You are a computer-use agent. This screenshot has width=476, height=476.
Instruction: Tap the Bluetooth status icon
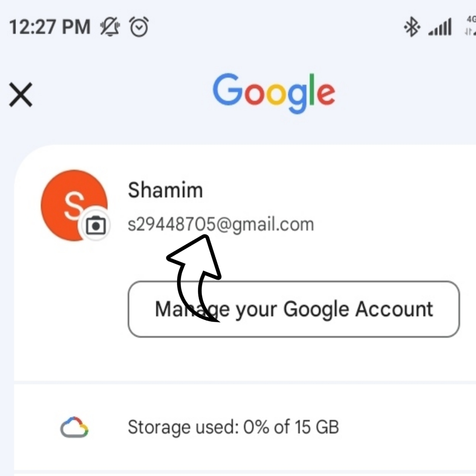tap(412, 27)
